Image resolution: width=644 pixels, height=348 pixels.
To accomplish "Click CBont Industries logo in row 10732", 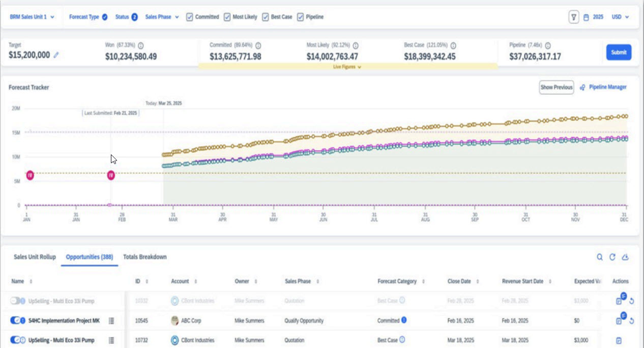I will [175, 340].
